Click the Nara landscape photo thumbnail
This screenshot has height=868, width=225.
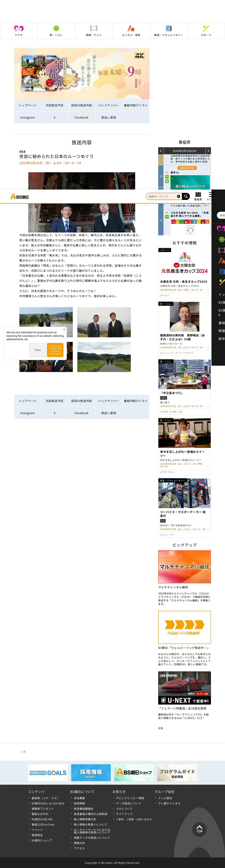coord(46,322)
